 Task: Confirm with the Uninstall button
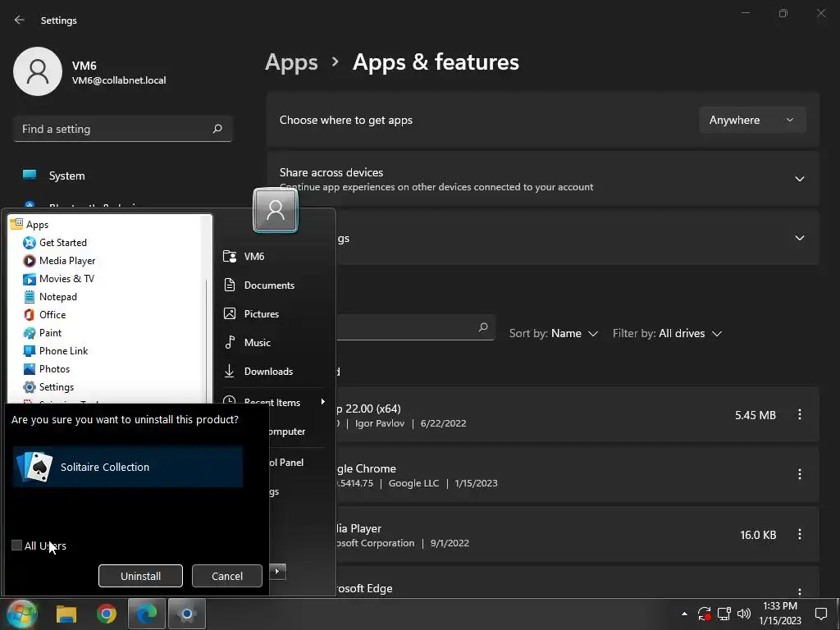(140, 576)
